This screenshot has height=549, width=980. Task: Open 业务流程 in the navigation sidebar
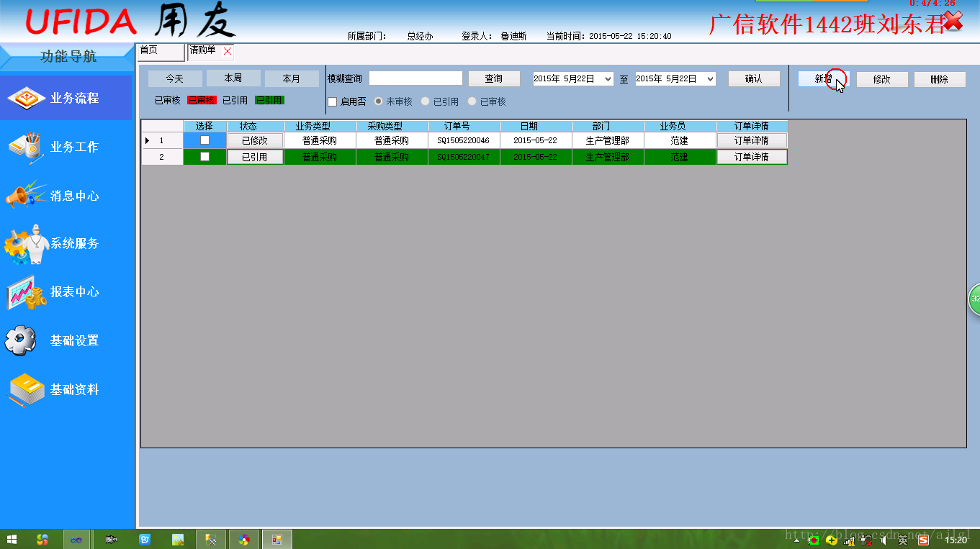(66, 98)
